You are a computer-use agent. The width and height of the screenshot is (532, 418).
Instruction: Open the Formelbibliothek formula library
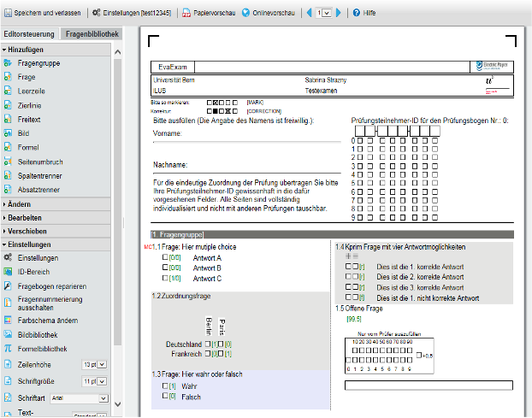(42, 349)
